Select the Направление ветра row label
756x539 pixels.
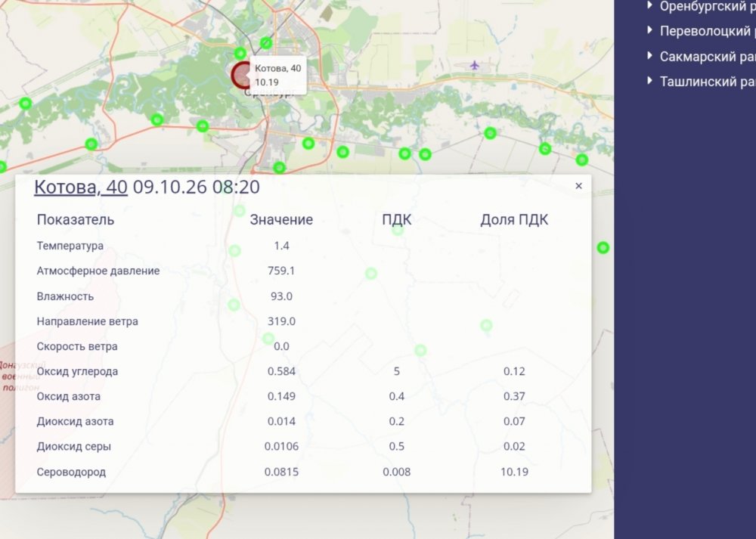(x=87, y=321)
